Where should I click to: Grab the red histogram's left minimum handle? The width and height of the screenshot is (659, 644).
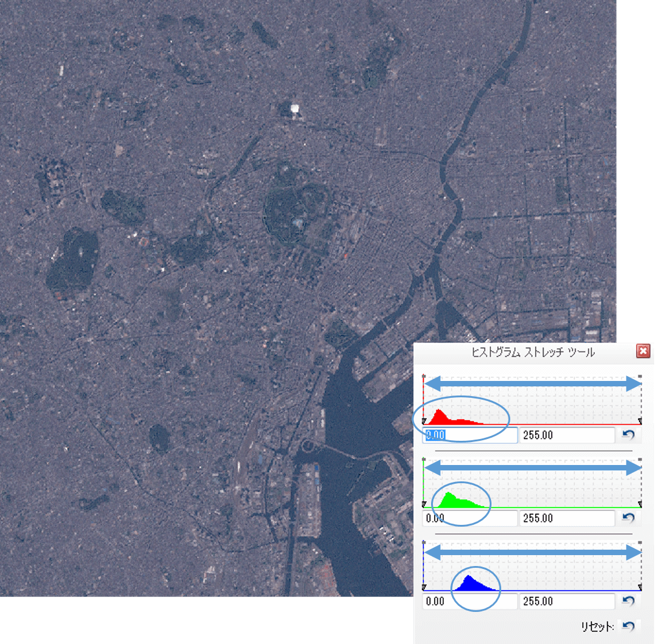[424, 421]
